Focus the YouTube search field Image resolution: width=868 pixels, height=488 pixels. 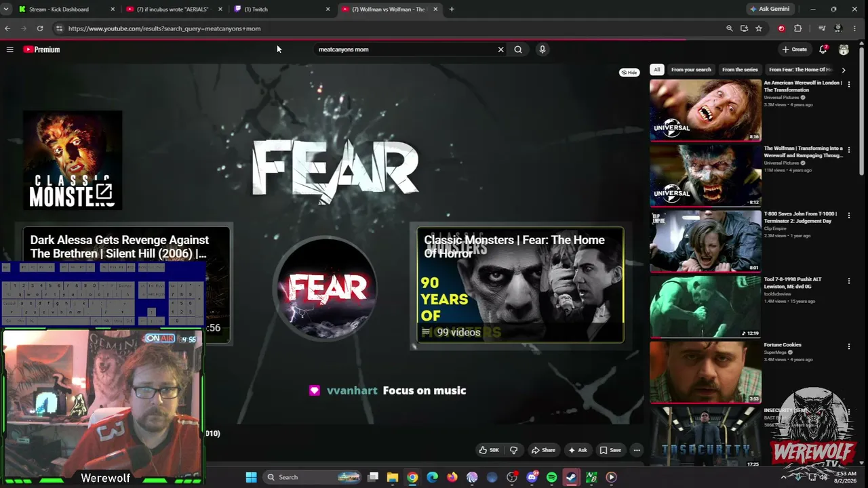[x=407, y=49]
